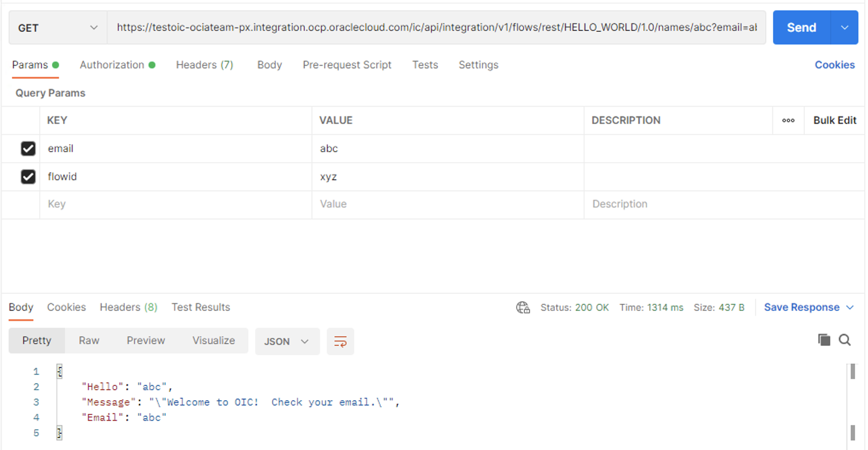The image size is (868, 450).
Task: Uncheck the email query parameter
Action: click(28, 149)
